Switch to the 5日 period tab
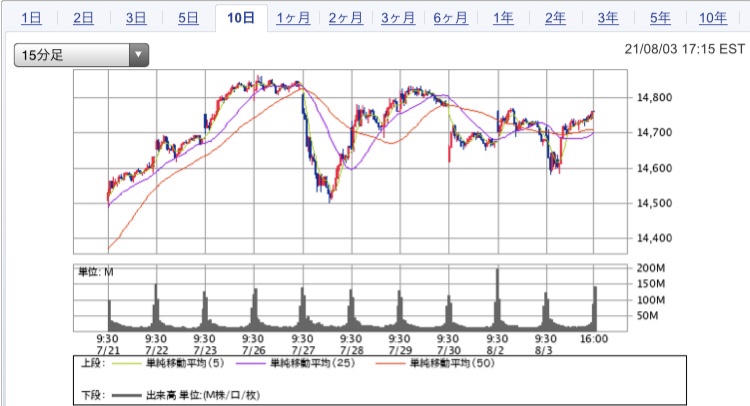750x406 pixels. click(188, 18)
